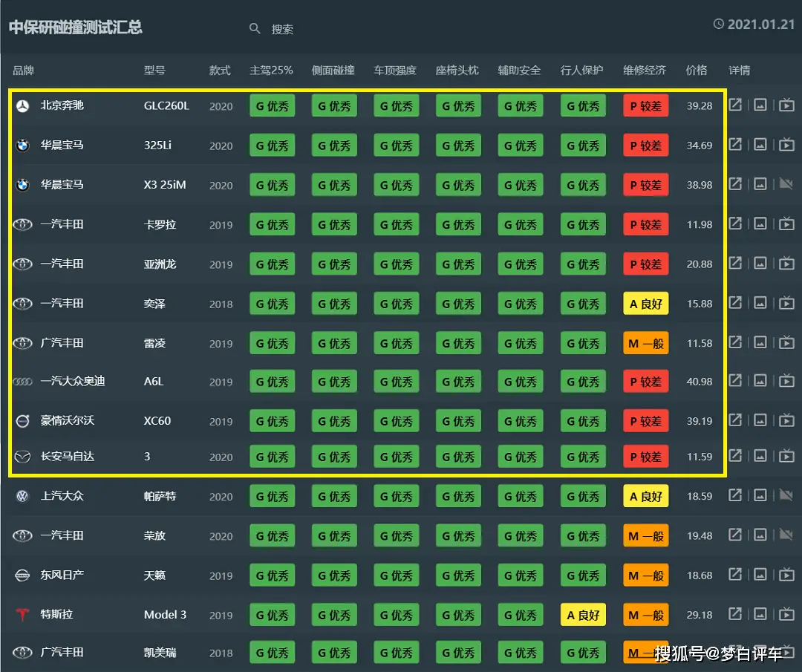
Task: Open video icon for 雷凌 row
Action: 786,342
